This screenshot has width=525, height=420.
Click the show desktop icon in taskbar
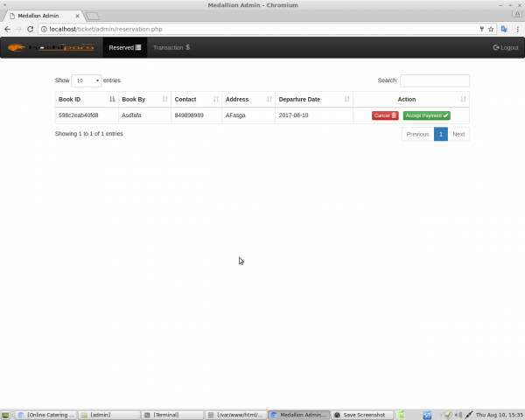tap(5, 415)
